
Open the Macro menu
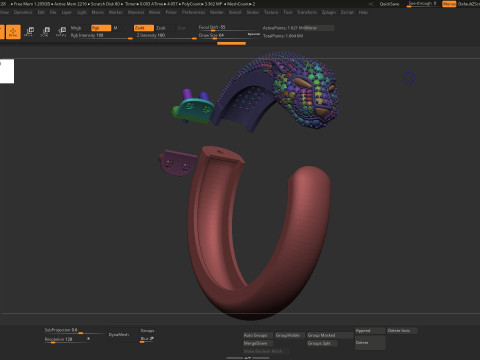pyautogui.click(x=98, y=12)
